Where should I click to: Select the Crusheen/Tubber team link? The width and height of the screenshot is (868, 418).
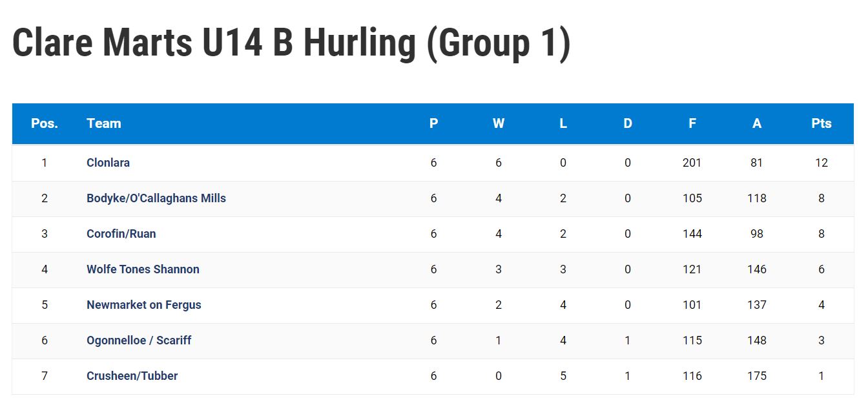pyautogui.click(x=132, y=376)
